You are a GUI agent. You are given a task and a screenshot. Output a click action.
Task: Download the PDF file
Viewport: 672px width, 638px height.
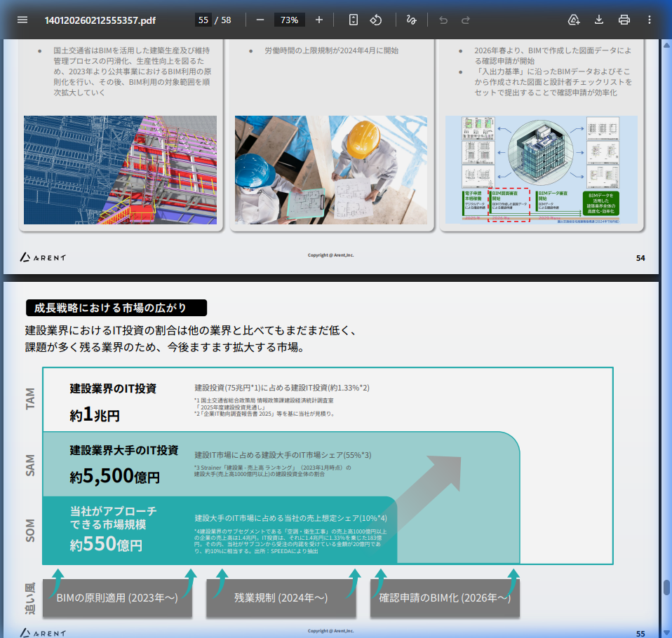[598, 20]
